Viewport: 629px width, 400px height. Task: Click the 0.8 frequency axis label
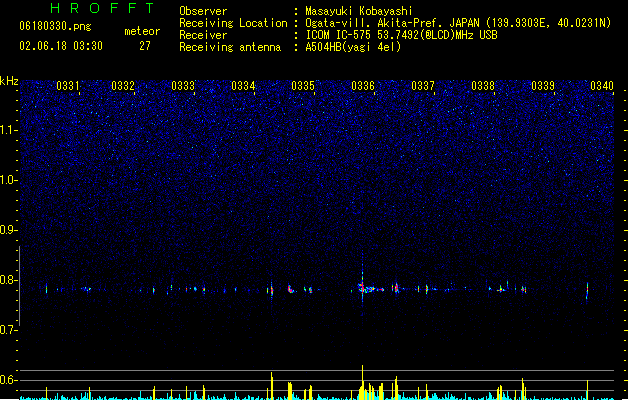[x=8, y=280]
